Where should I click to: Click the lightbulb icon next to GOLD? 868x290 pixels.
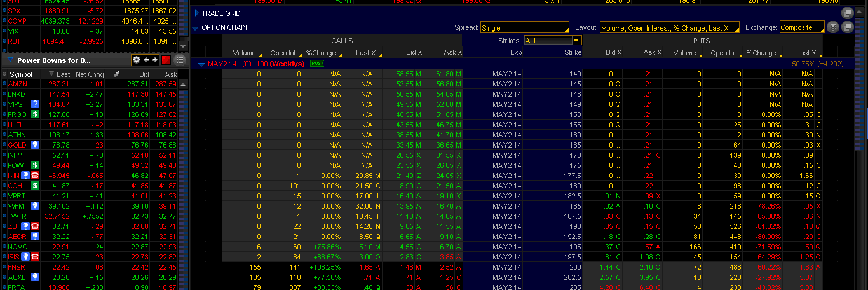point(36,145)
